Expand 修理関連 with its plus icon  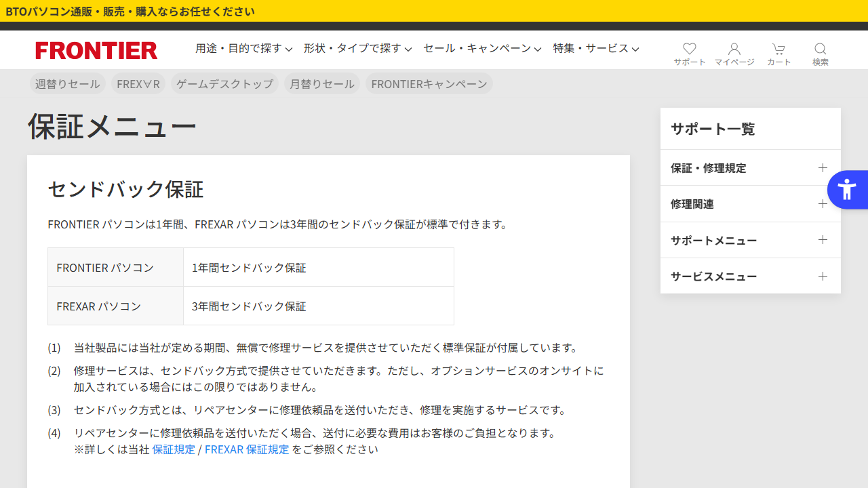coord(823,203)
